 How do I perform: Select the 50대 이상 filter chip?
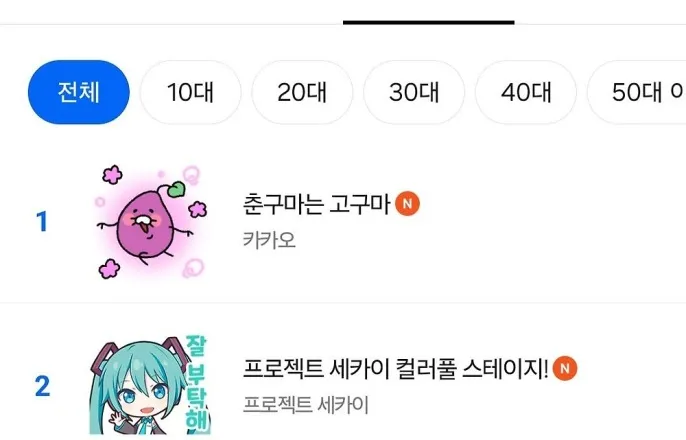637,92
